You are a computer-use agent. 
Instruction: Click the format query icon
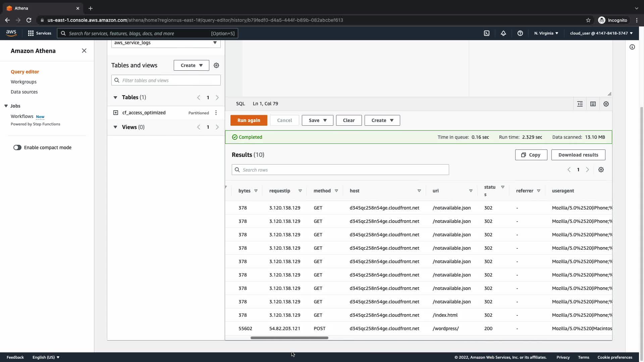[580, 104]
